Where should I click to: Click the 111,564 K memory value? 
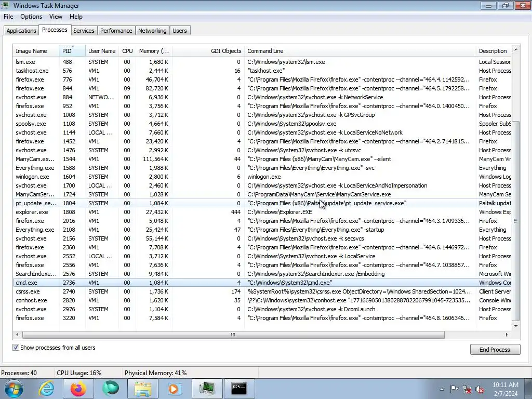155,159
